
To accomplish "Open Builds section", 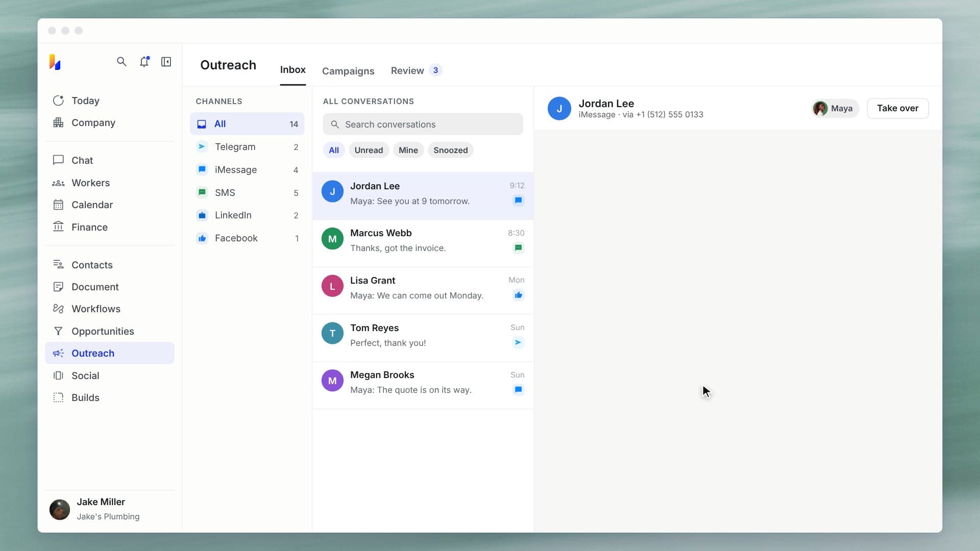I will pyautogui.click(x=110, y=397).
